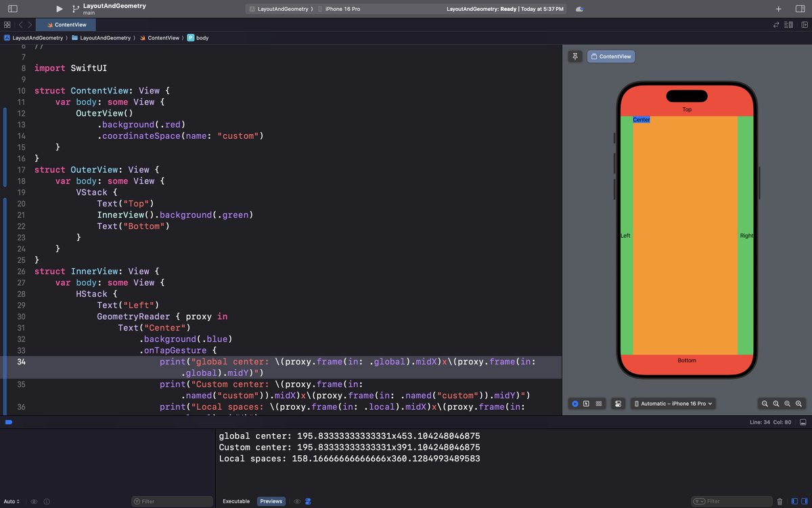Image resolution: width=812 pixels, height=508 pixels.
Task: Toggle the review changes arrows icon
Action: [x=776, y=24]
